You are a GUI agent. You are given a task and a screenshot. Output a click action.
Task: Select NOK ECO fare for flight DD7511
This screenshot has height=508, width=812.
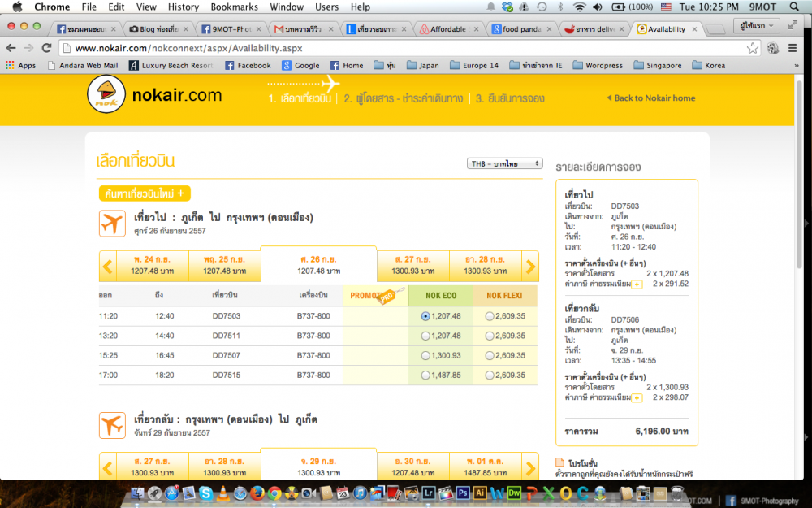coord(426,336)
